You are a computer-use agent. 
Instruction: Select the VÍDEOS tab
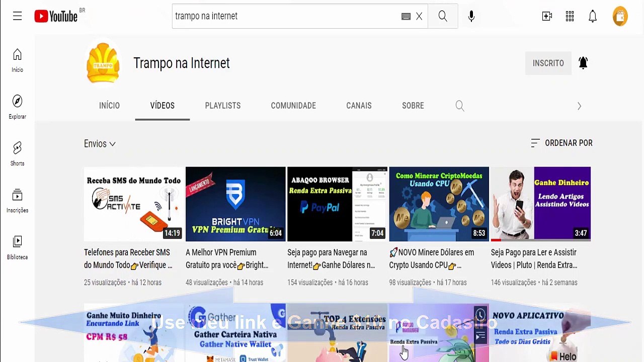(162, 106)
